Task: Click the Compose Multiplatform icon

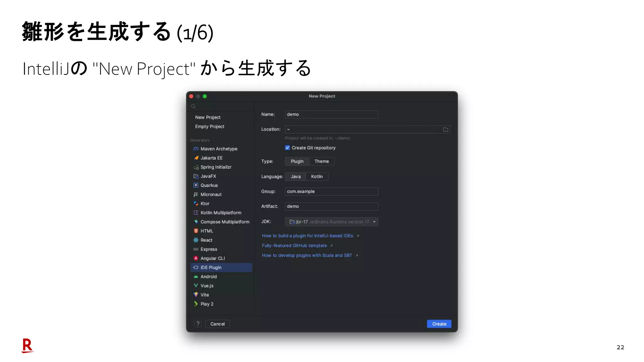Action: click(x=196, y=222)
